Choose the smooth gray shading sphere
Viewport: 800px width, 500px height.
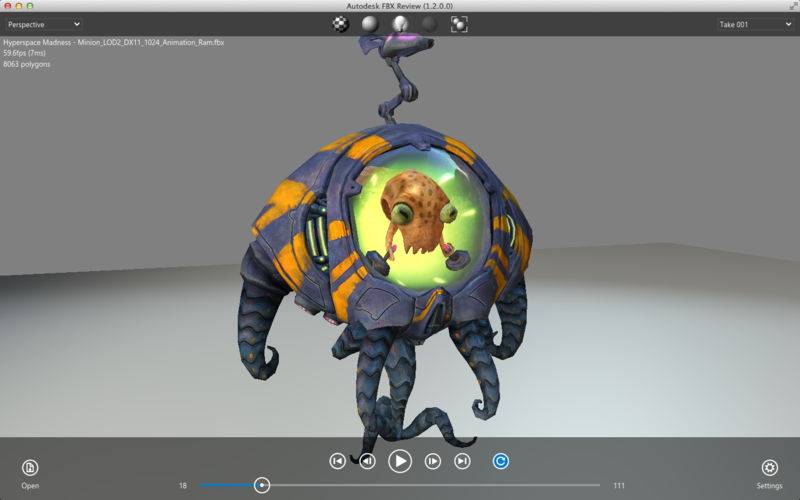[370, 24]
